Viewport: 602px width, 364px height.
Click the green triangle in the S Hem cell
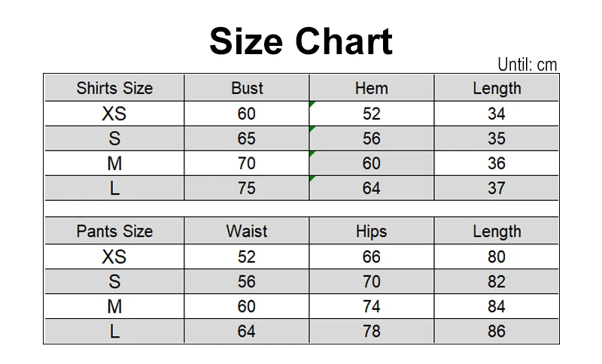coord(312,129)
